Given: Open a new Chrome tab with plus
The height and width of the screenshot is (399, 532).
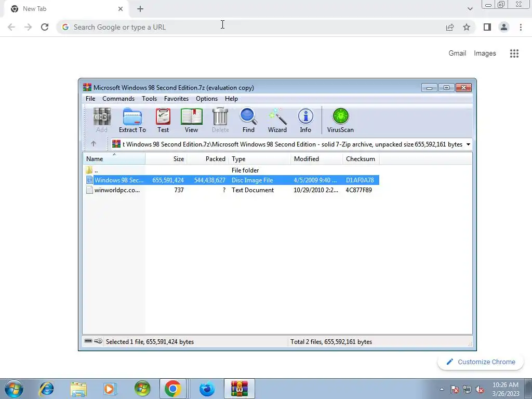Looking at the screenshot, I should 140,9.
